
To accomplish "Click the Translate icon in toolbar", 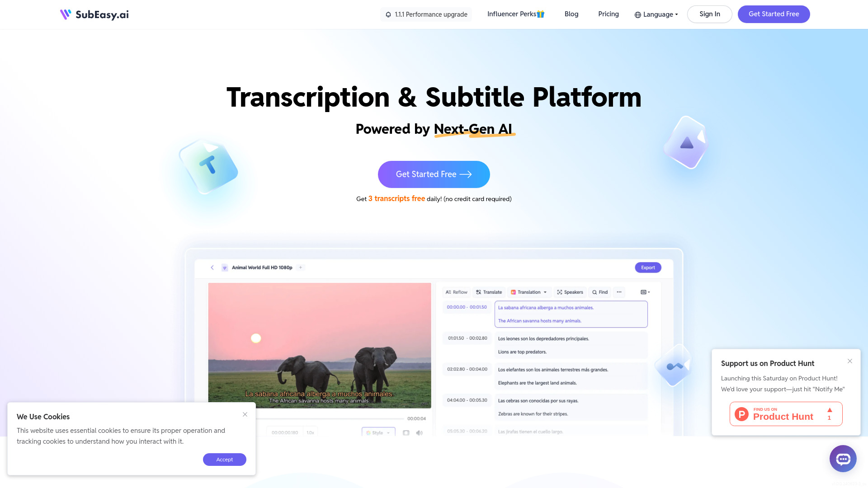I will coord(478,292).
